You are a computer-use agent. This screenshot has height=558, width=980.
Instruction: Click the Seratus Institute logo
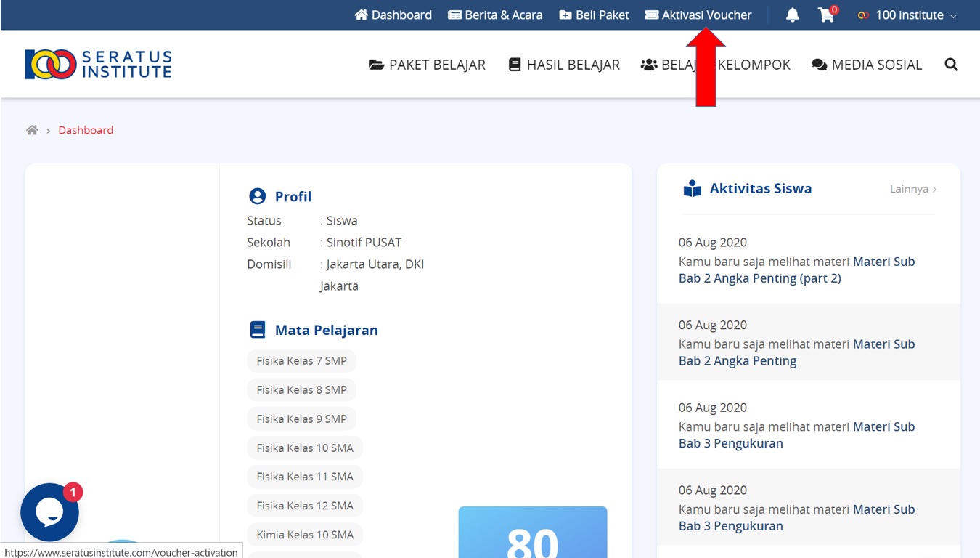99,65
